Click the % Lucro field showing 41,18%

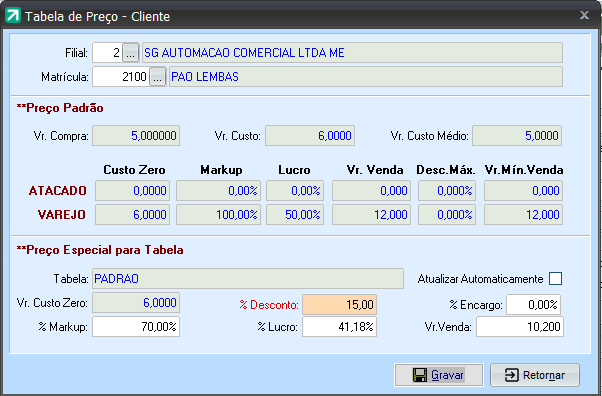(x=339, y=326)
